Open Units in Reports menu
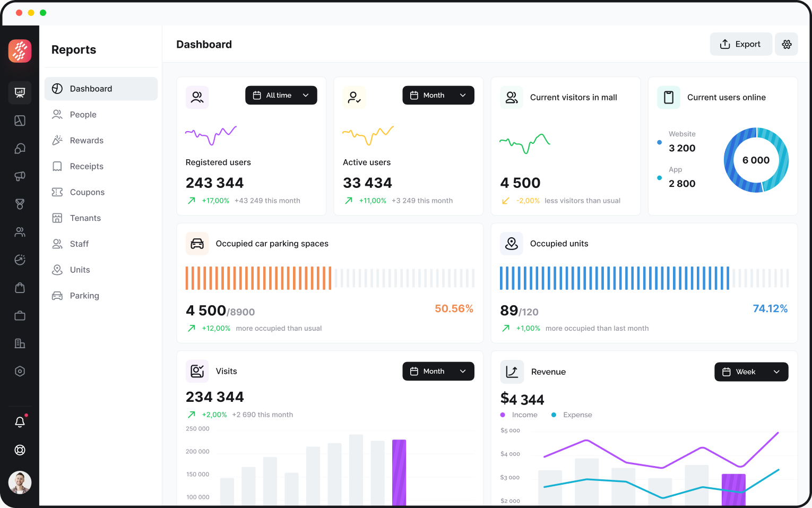812x508 pixels. [101, 270]
